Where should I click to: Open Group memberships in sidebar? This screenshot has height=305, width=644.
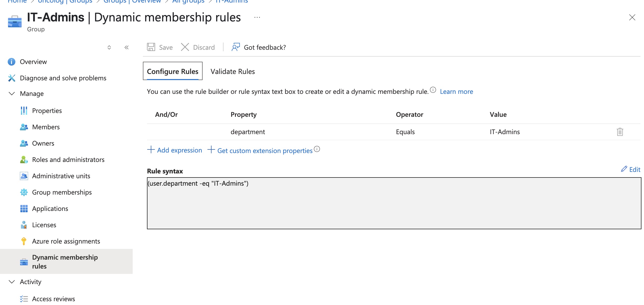pyautogui.click(x=62, y=192)
